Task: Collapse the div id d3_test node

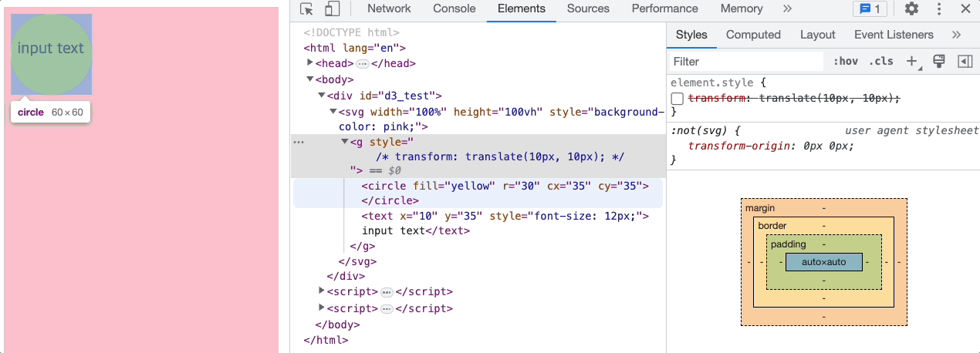Action: click(322, 96)
